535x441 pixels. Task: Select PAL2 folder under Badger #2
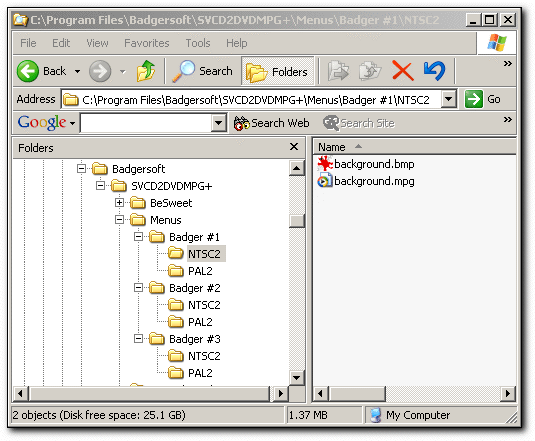[191, 322]
